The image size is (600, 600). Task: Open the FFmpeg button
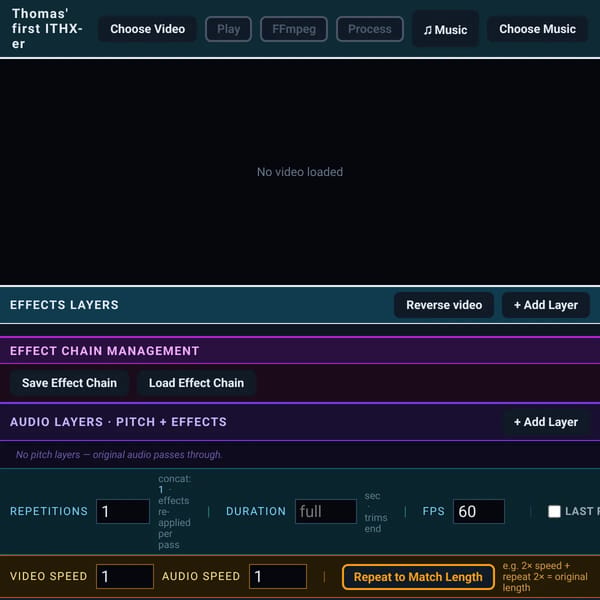(294, 29)
